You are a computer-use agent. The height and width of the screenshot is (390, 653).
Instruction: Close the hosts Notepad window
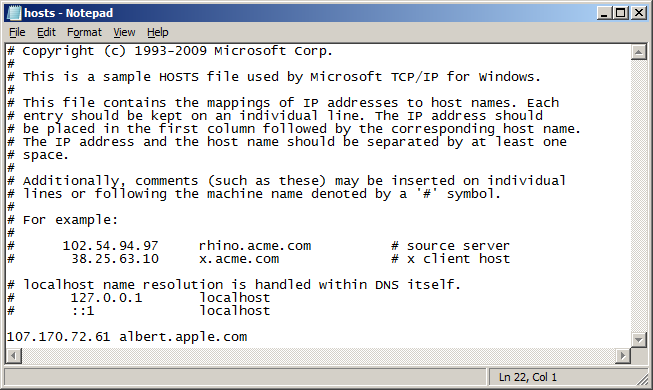(x=638, y=13)
